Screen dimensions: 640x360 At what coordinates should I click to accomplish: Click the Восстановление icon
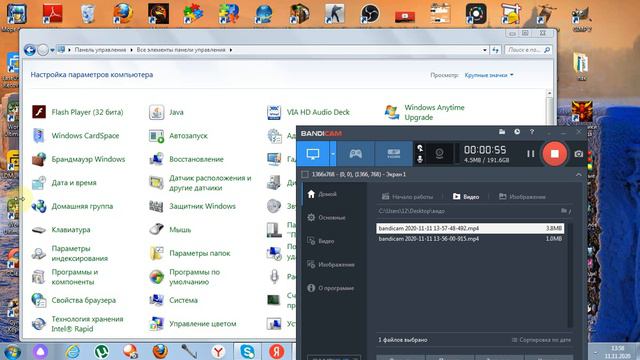(x=156, y=159)
